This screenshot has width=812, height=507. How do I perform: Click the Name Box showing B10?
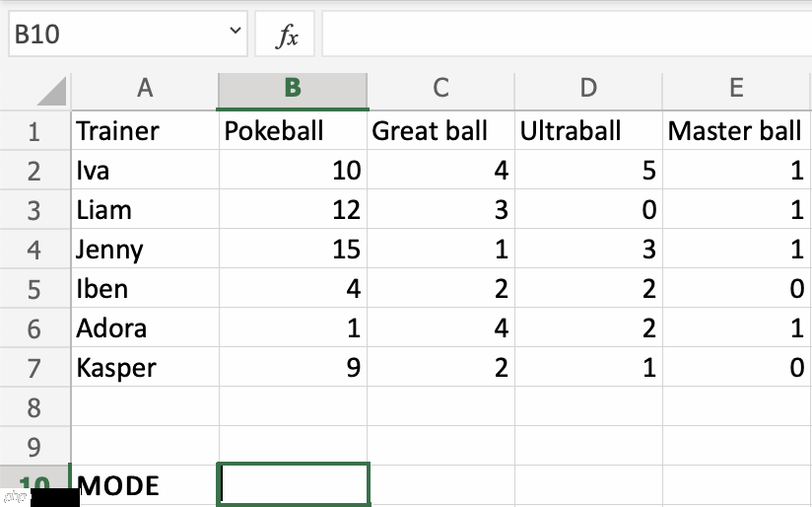[x=127, y=35]
